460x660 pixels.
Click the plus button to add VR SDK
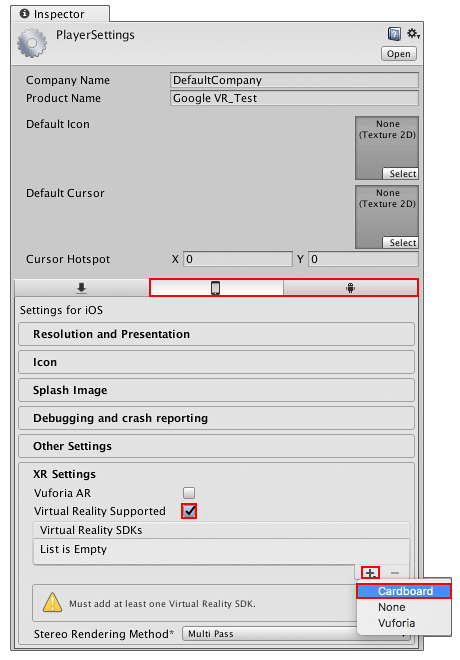(370, 573)
